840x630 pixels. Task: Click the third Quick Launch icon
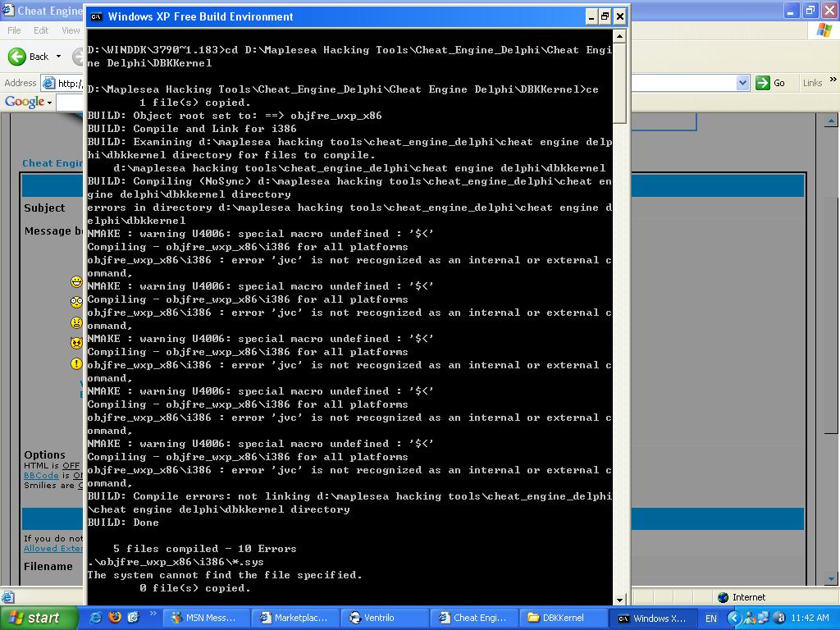click(x=134, y=618)
